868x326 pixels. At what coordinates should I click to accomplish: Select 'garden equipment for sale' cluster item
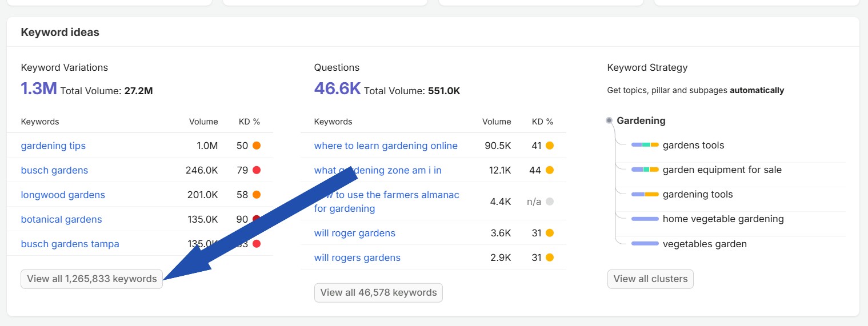(722, 170)
